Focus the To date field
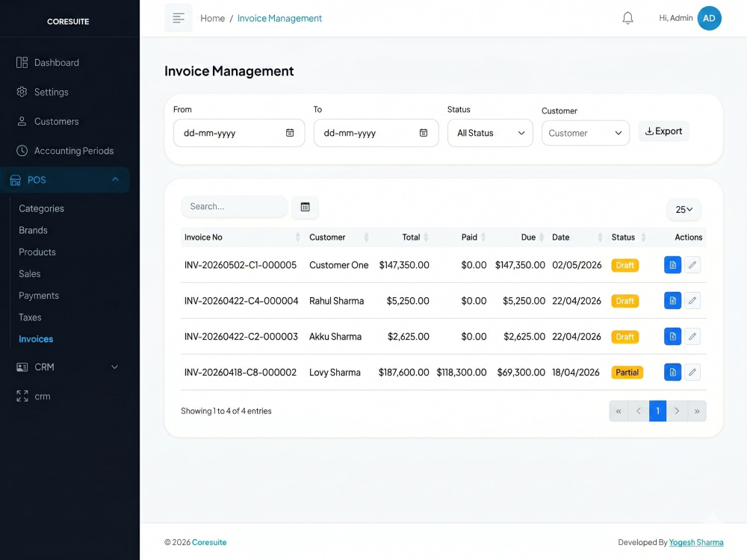747x560 pixels. tap(376, 133)
